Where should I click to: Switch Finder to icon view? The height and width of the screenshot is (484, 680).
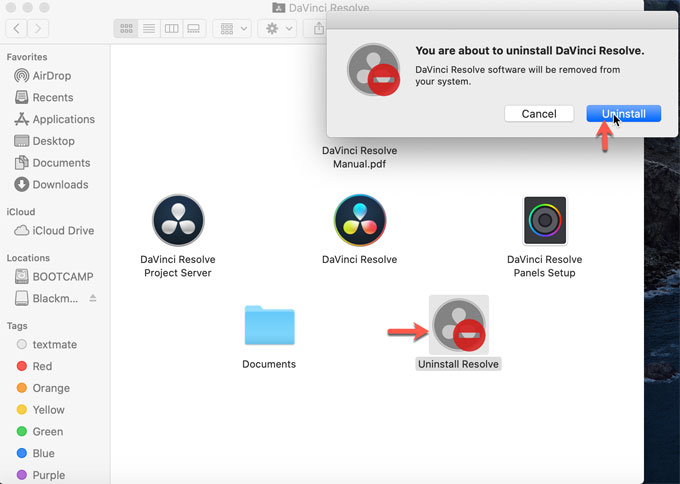pyautogui.click(x=126, y=29)
